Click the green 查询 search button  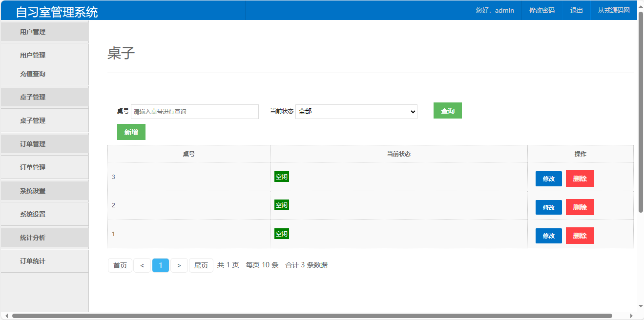[447, 111]
